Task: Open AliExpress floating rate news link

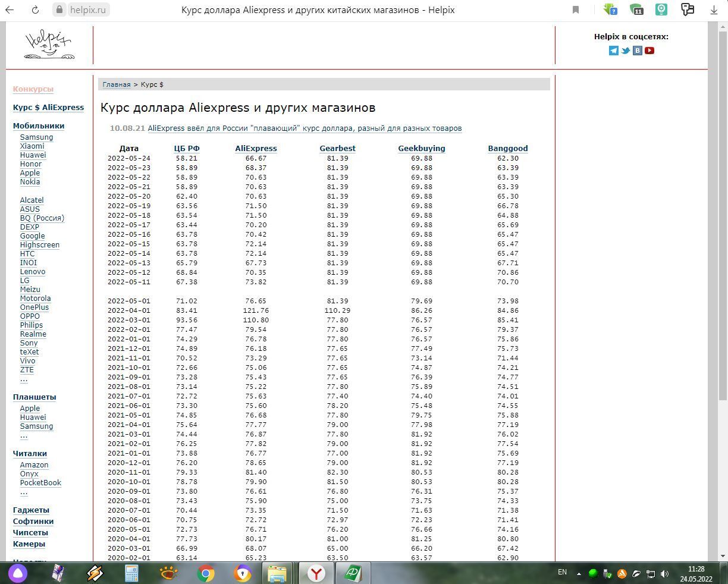Action: click(305, 128)
